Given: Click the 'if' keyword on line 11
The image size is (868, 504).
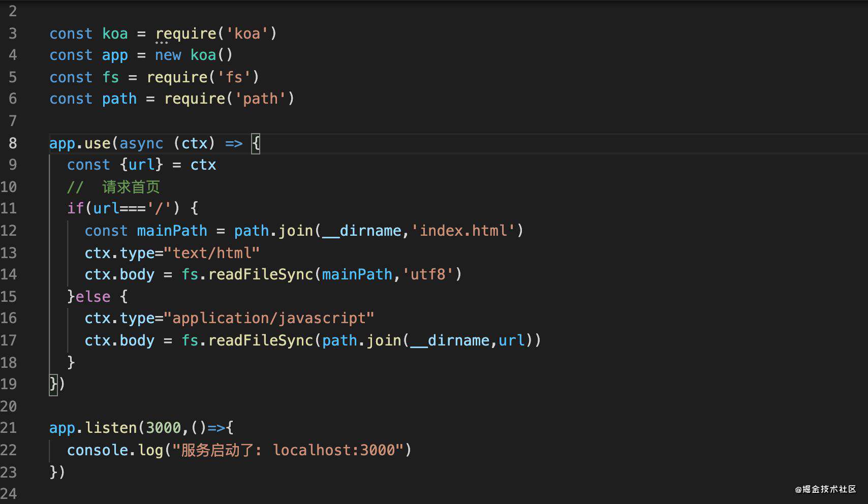Looking at the screenshot, I should tap(75, 208).
